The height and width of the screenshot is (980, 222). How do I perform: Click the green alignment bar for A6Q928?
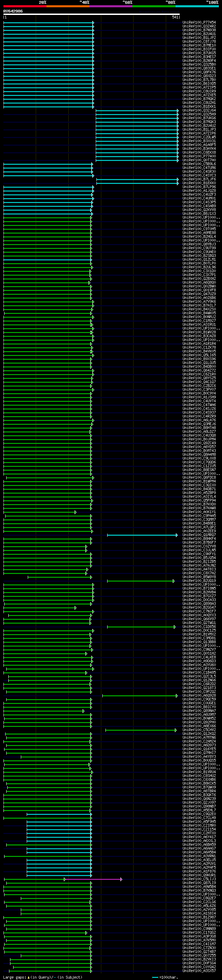(140, 696)
